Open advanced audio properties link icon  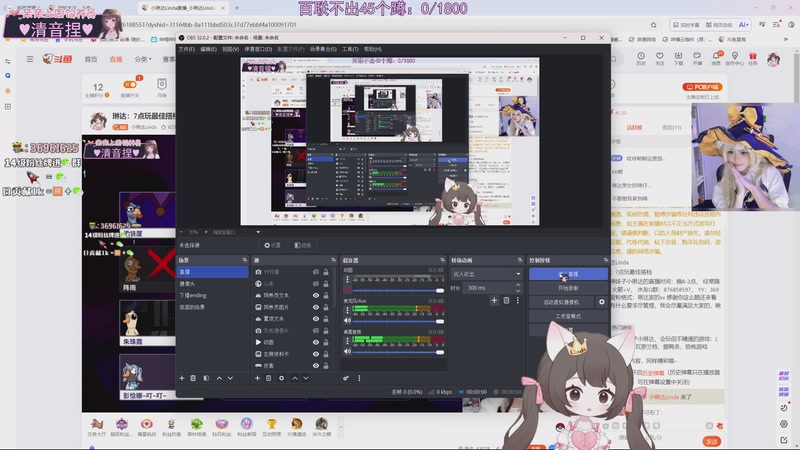coord(346,378)
